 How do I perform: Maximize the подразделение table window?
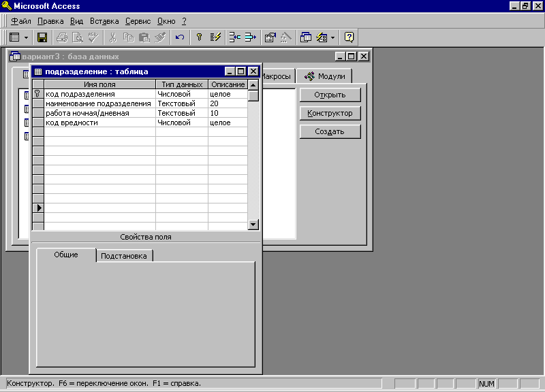click(240, 71)
